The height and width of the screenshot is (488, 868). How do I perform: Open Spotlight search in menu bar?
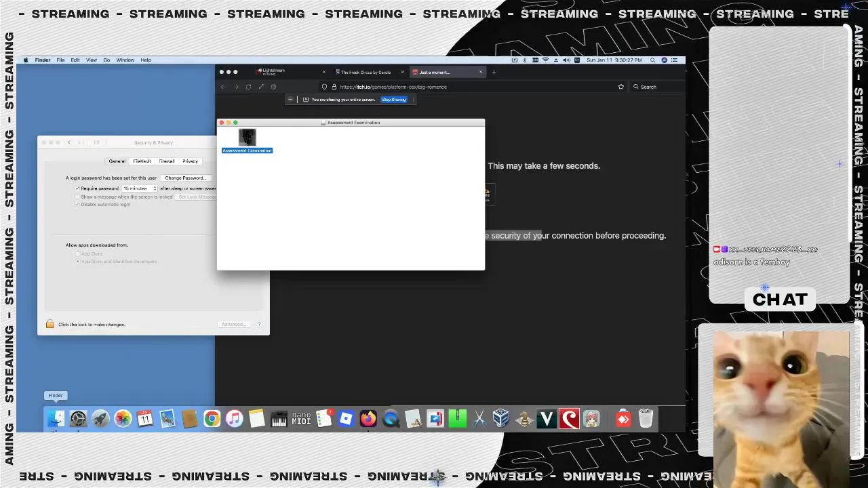pos(654,60)
